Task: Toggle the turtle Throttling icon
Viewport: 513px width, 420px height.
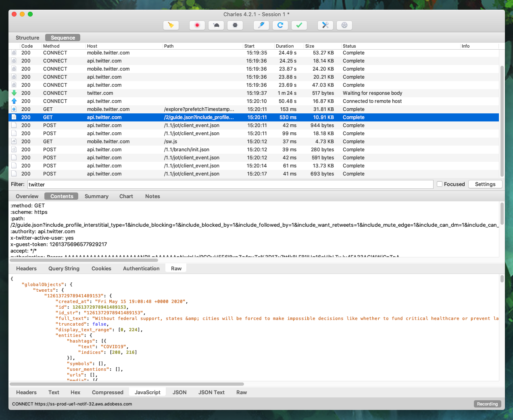Action: coord(216,25)
